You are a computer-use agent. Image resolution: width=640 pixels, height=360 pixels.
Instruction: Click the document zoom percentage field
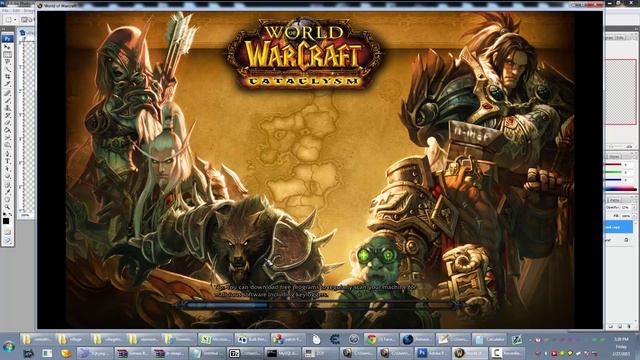click(x=25, y=215)
